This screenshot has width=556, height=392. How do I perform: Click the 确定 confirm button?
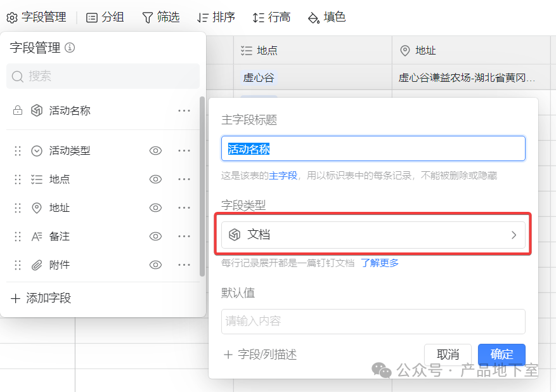tap(501, 355)
